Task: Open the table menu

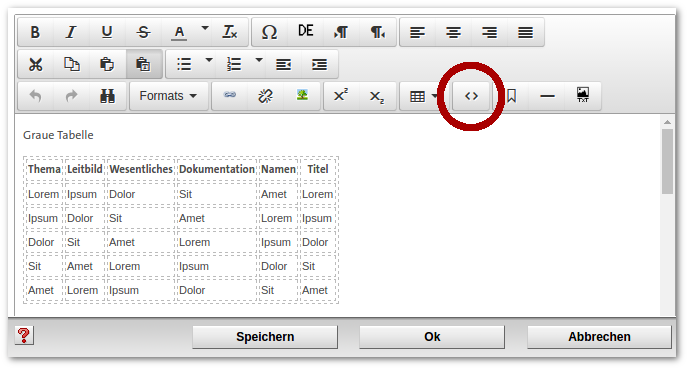Action: pyautogui.click(x=422, y=96)
